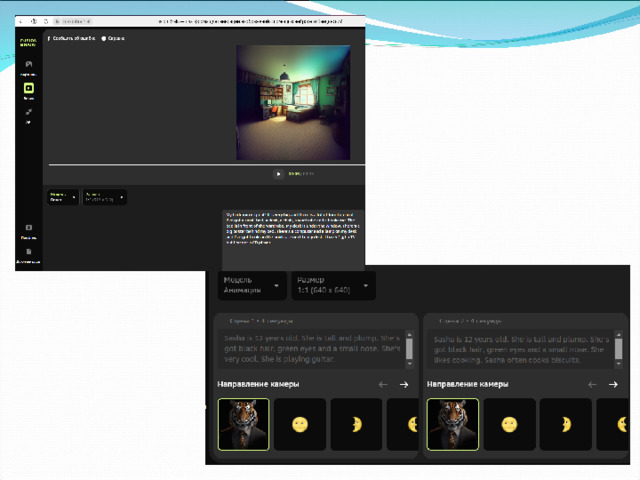
Task: Open the enlarged 'Модель Анимация' dropdown
Action: click(x=252, y=285)
